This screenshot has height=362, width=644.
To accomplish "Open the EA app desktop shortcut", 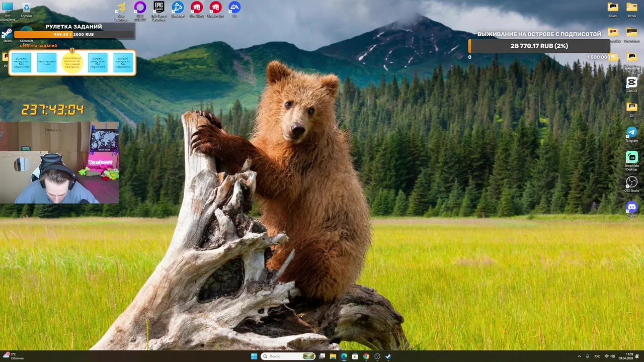I will coord(234,10).
